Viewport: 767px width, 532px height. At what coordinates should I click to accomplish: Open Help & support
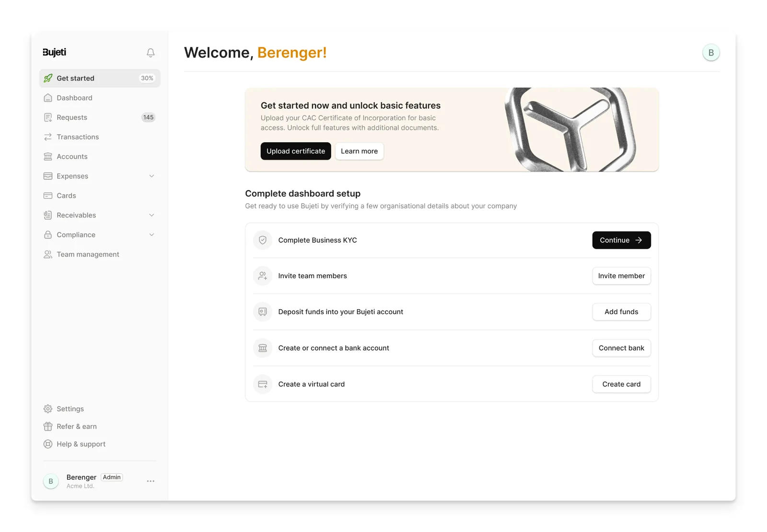100,444
